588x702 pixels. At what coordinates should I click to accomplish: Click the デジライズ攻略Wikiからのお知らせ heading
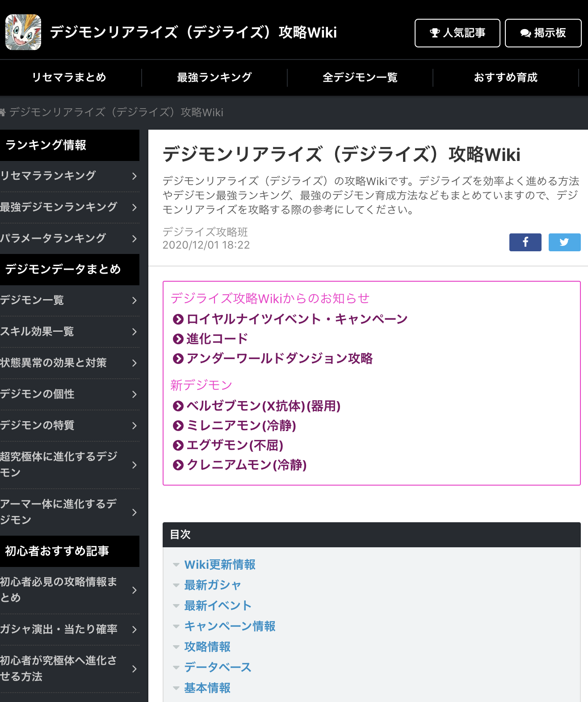coord(270,298)
